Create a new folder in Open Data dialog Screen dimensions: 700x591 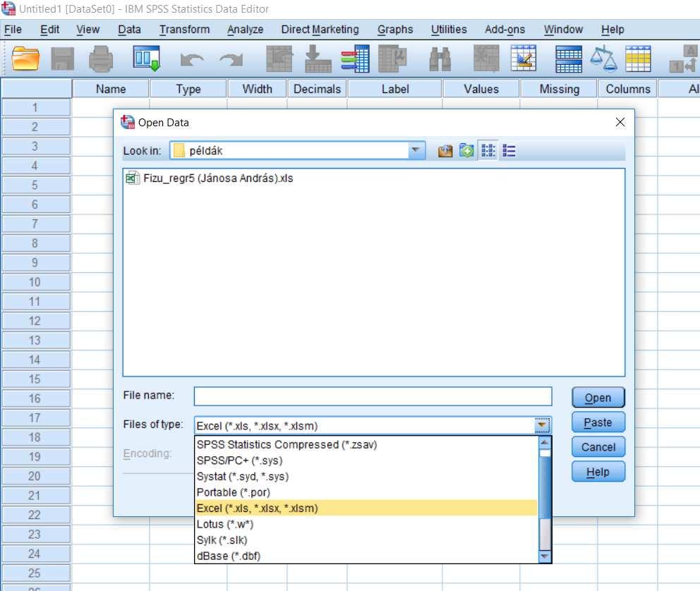pyautogui.click(x=466, y=151)
